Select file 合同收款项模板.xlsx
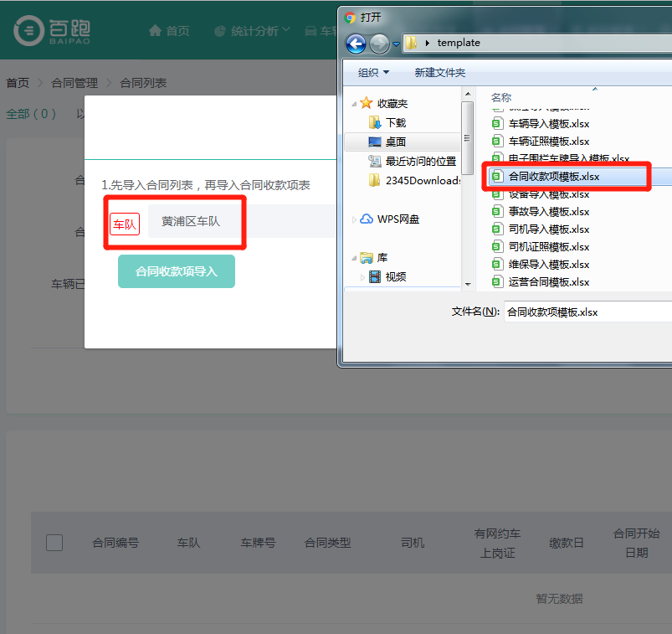 [x=553, y=177]
